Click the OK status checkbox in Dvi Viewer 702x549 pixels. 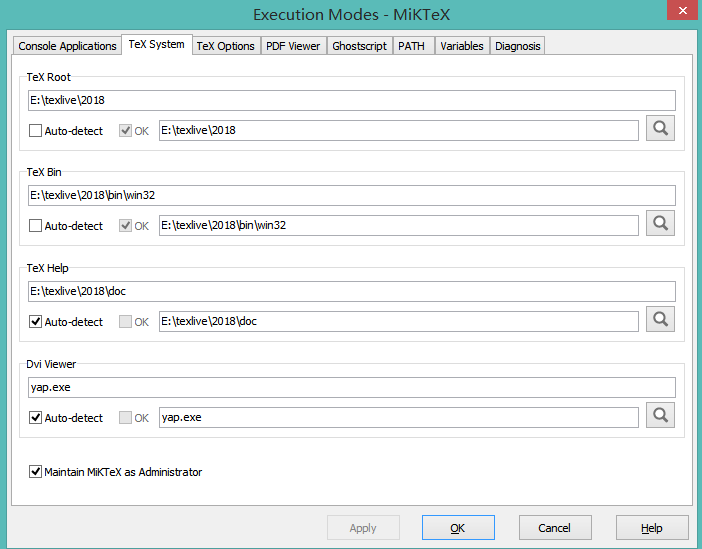125,418
